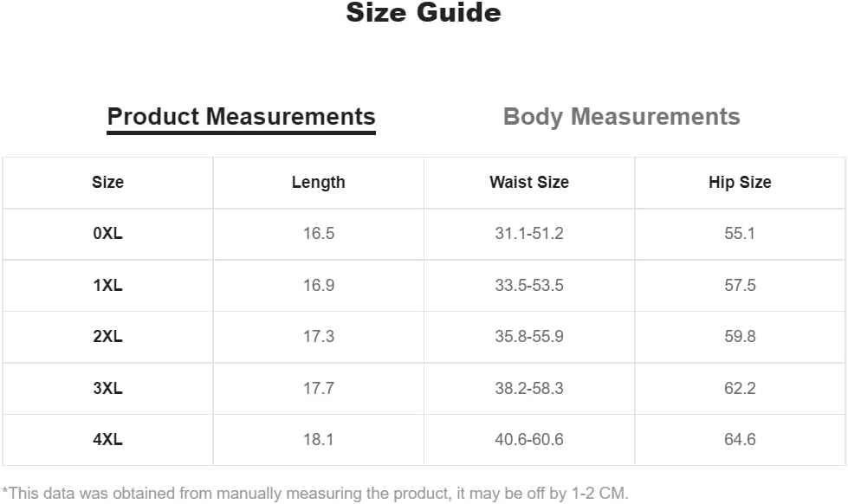Click the Hip Size column header

[740, 182]
